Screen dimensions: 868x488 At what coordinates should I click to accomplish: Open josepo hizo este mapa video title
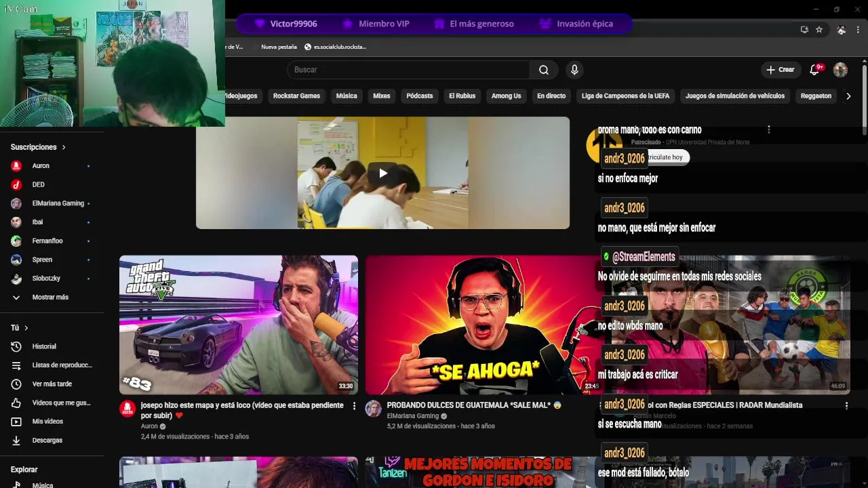[242, 410]
